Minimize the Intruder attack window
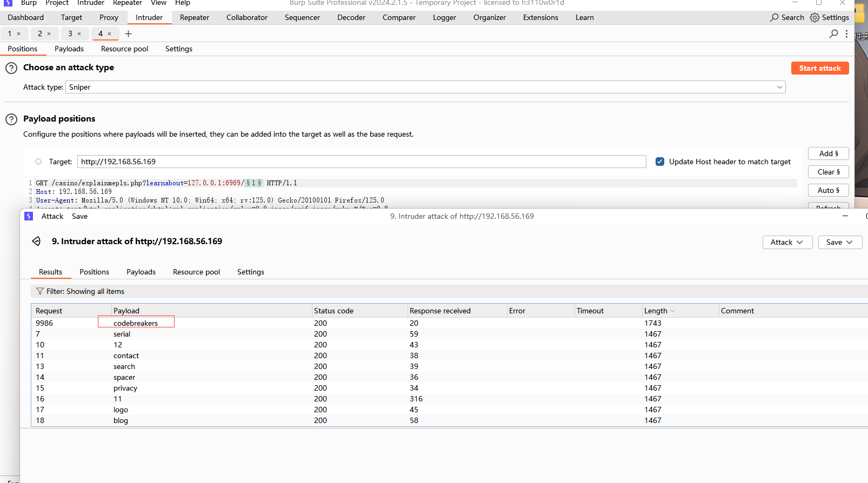Screen dimensions: 868x483 tap(845, 216)
